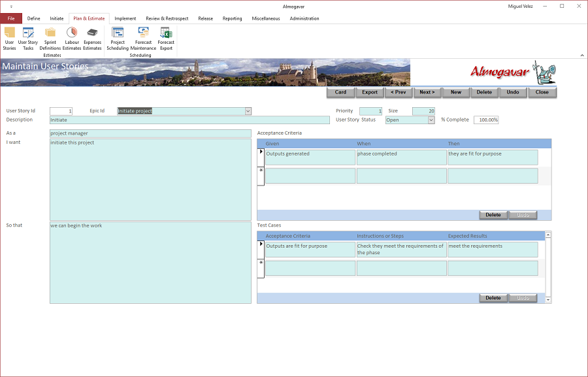Switch to the Implement tab
This screenshot has height=377, width=588.
coord(125,18)
